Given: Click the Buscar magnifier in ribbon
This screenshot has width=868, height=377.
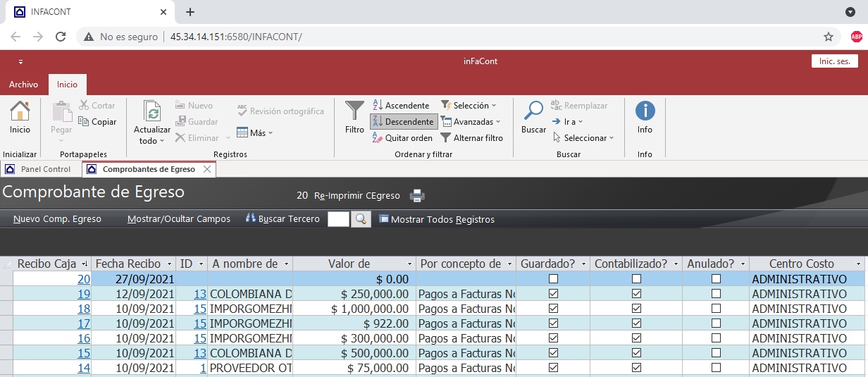Looking at the screenshot, I should click(533, 111).
